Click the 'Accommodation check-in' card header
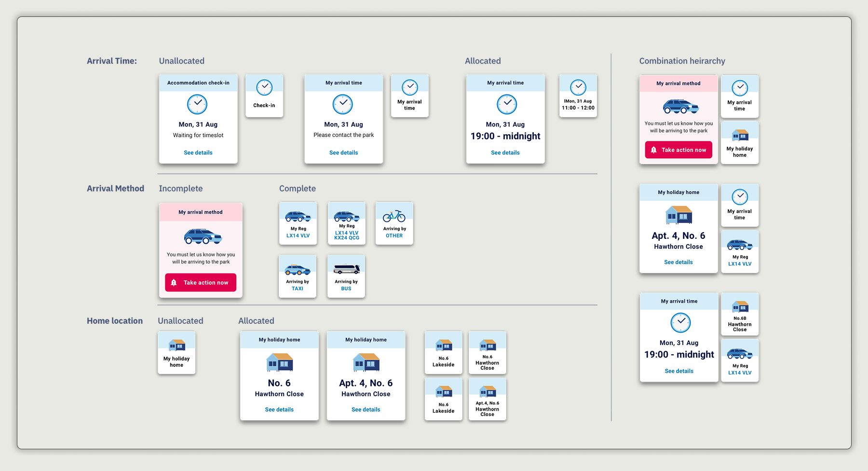 click(x=198, y=83)
